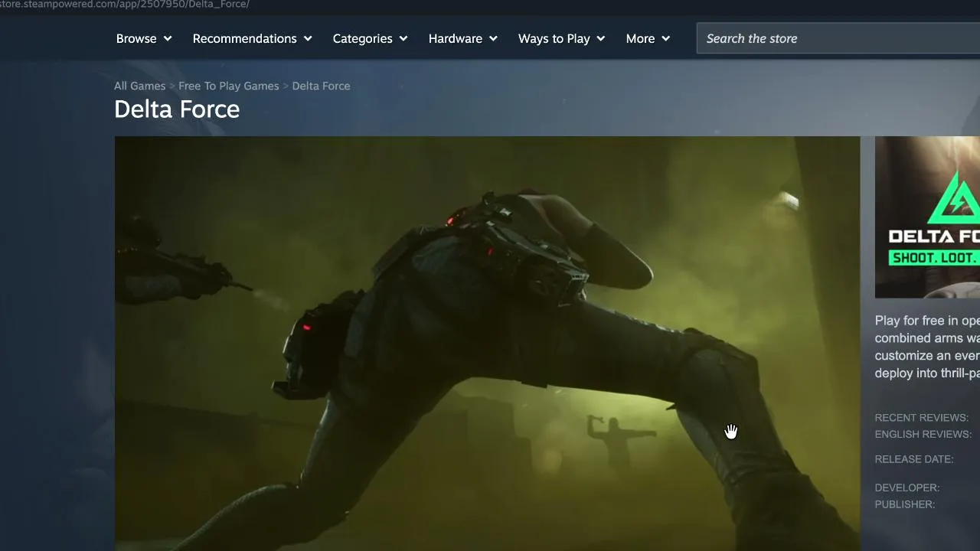Viewport: 980px width, 551px height.
Task: Expand the Recommendations dropdown chevron
Action: pyautogui.click(x=308, y=38)
